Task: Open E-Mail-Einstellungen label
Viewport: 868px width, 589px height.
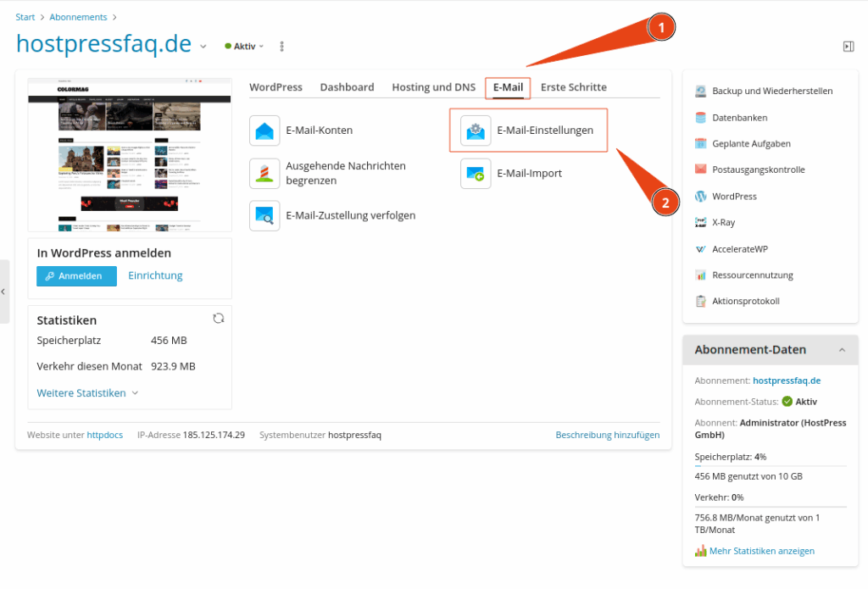Action: pos(545,131)
